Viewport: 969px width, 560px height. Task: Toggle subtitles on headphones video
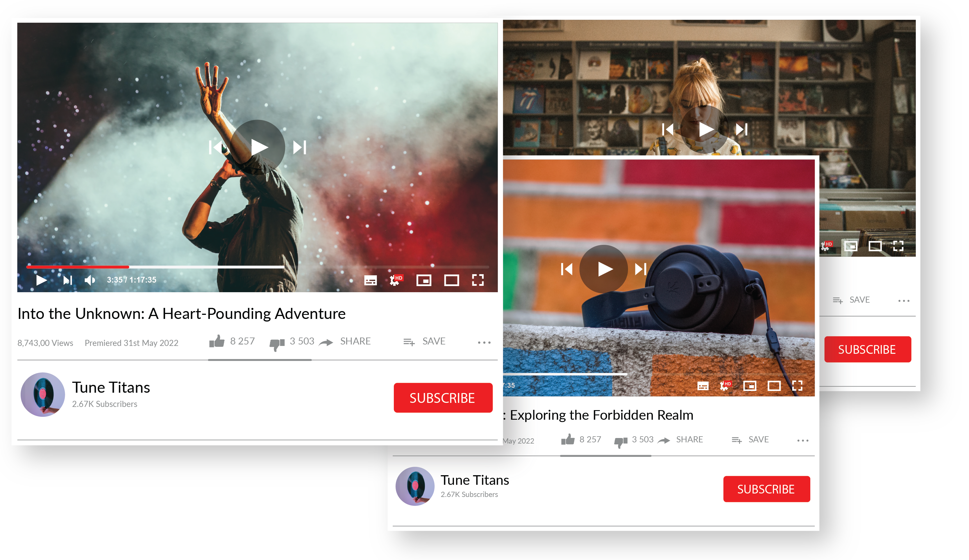[702, 386]
